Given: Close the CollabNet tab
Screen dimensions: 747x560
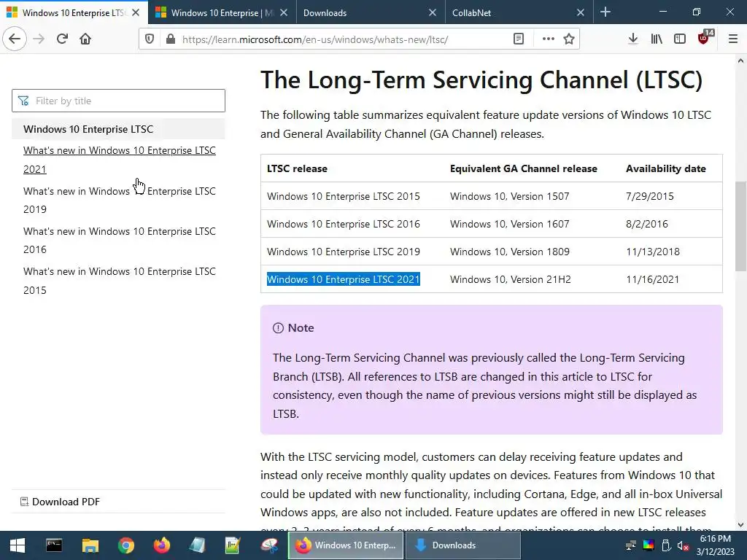Looking at the screenshot, I should point(580,12).
